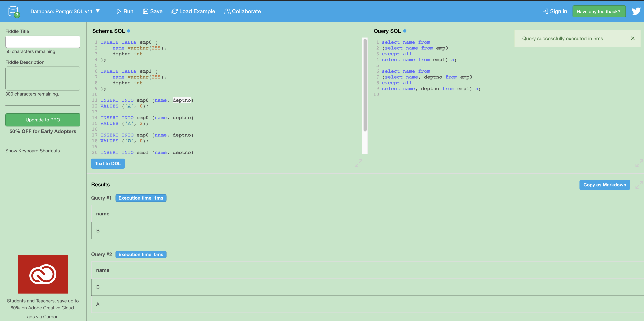This screenshot has width=644, height=321.
Task: Open the Twitter bird icon link
Action: pyautogui.click(x=636, y=11)
